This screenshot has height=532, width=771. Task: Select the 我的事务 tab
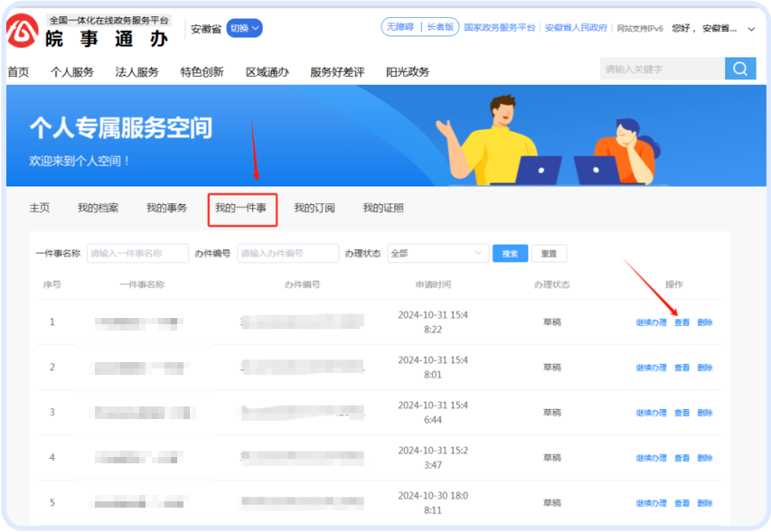[x=166, y=209]
